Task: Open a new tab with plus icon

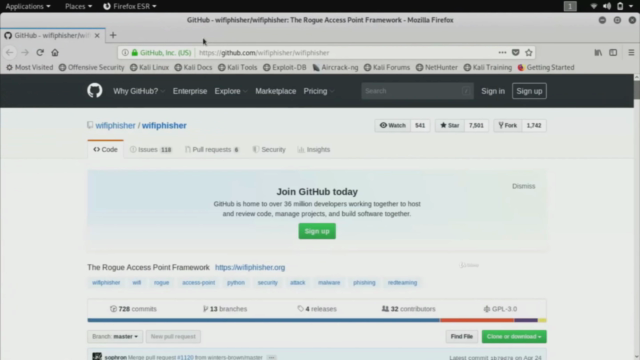Action: tap(113, 35)
